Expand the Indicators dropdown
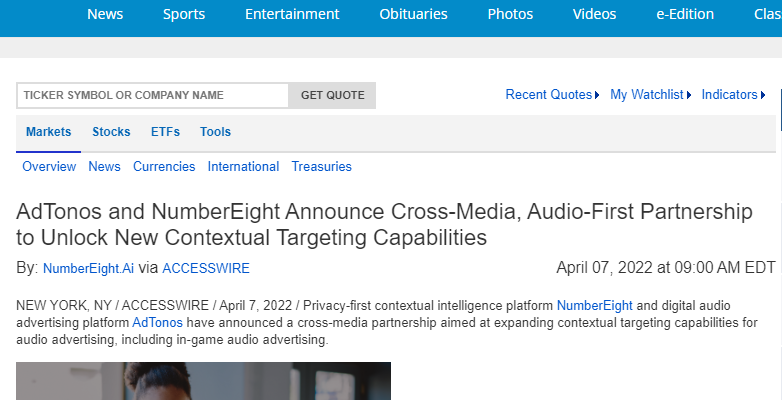 [x=733, y=95]
